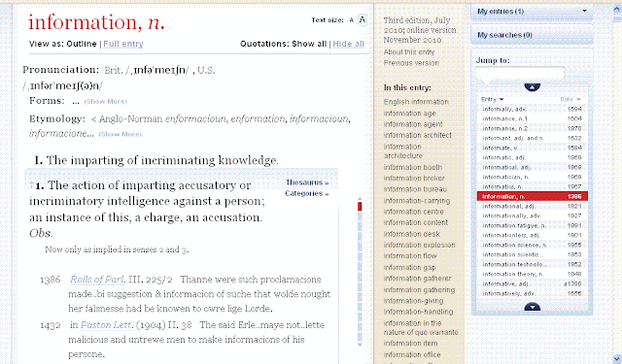Switch the view to Full entry
The height and width of the screenshot is (364, 622).
click(123, 44)
